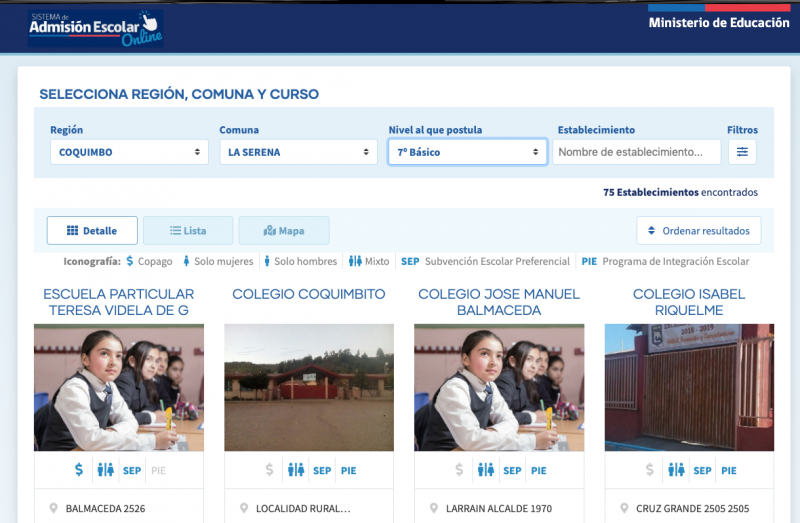The width and height of the screenshot is (800, 523).
Task: Click the address text BALMACEDA 2526
Action: 106,509
